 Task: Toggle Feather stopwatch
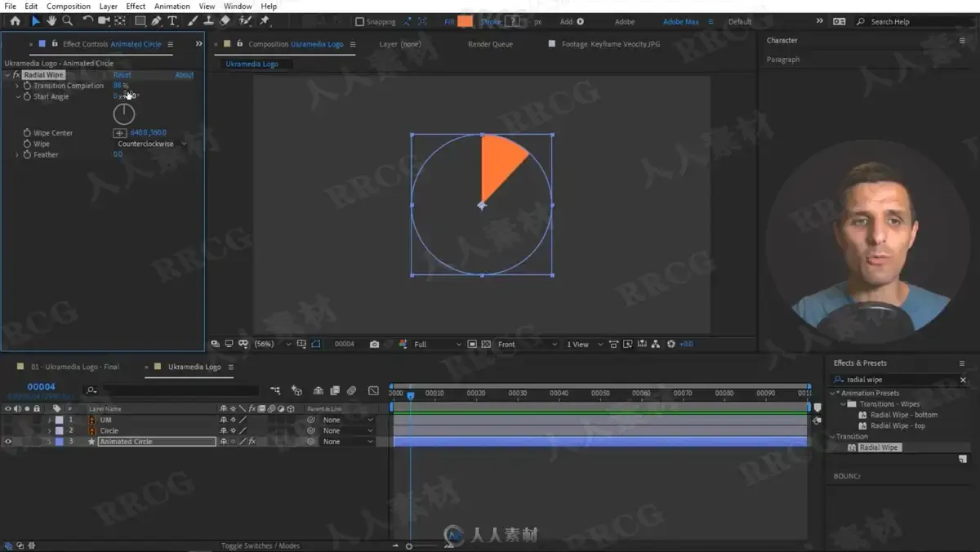click(x=27, y=154)
